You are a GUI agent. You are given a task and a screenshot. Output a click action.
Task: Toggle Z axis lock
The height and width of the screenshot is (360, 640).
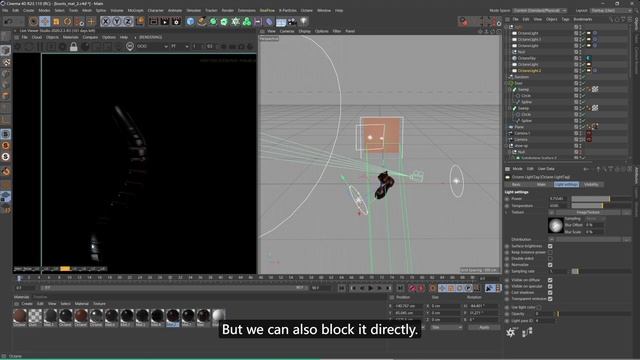click(x=128, y=21)
